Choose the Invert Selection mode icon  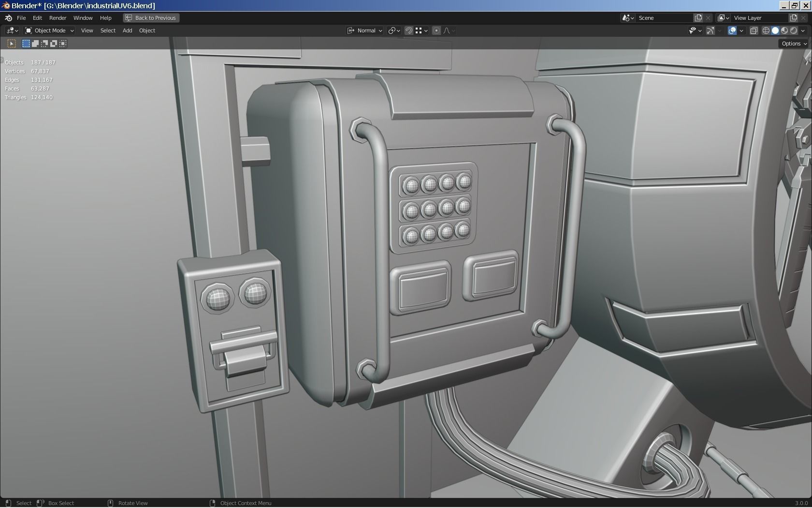[54, 44]
